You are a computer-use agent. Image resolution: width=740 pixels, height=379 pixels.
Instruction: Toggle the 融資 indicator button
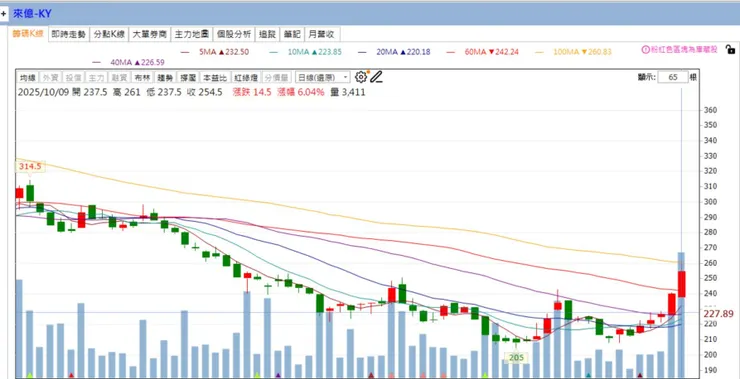tap(119, 77)
